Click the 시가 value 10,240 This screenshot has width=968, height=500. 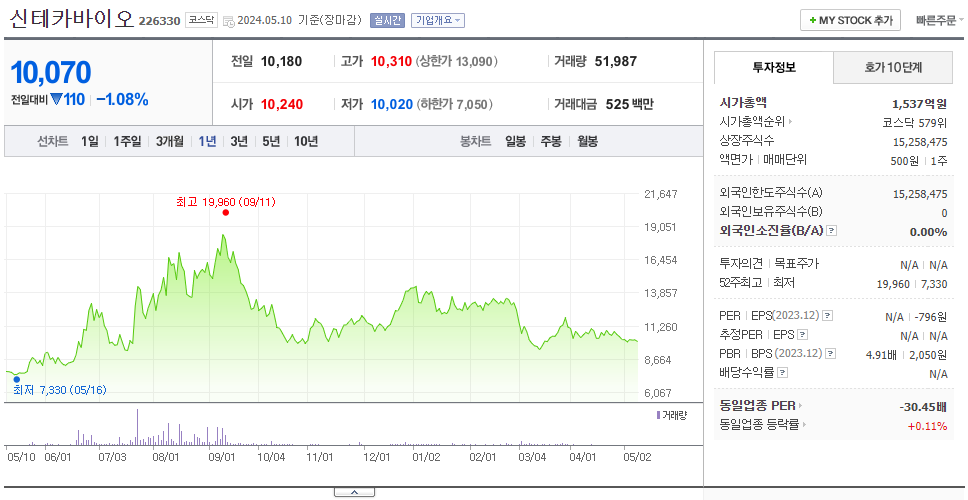pos(282,104)
